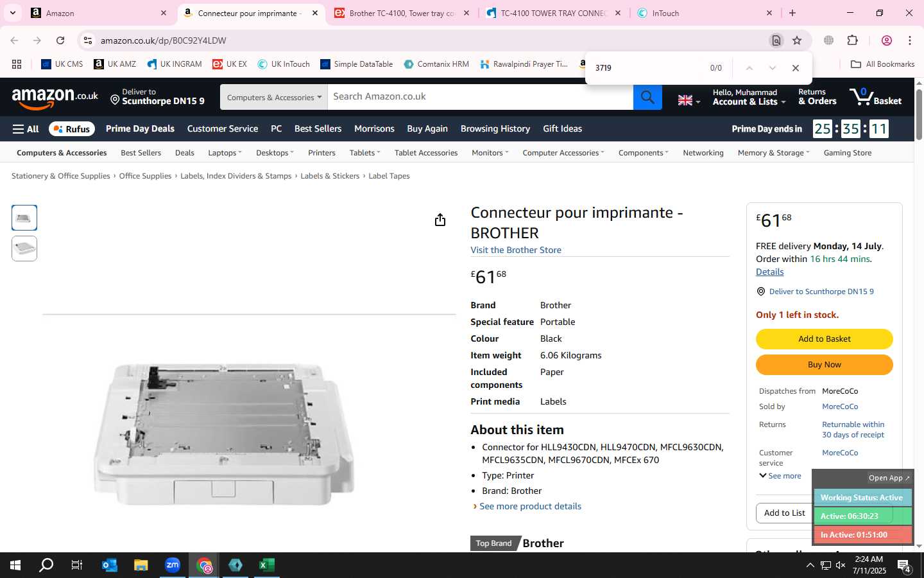Viewport: 924px width, 578px height.
Task: Open the Chrome profile avatar icon
Action: point(887,40)
